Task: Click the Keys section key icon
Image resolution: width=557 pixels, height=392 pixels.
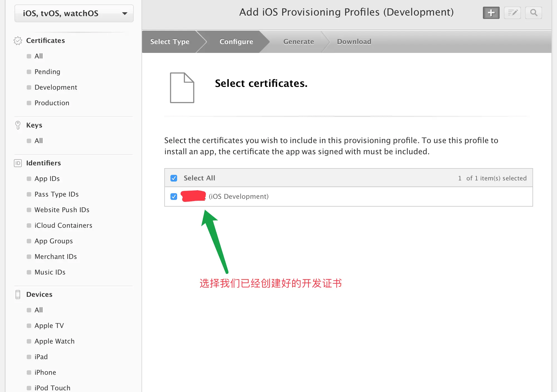Action: [18, 125]
